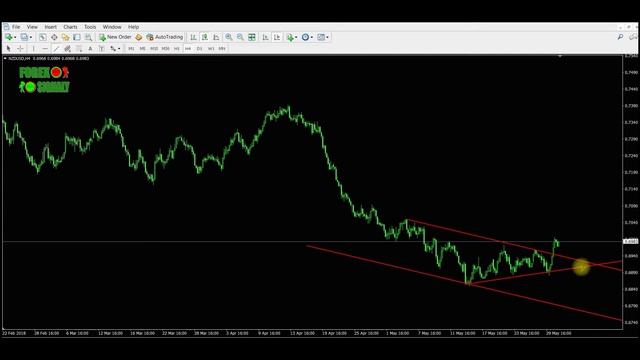Open the Periods clock icon

[x=305, y=37]
